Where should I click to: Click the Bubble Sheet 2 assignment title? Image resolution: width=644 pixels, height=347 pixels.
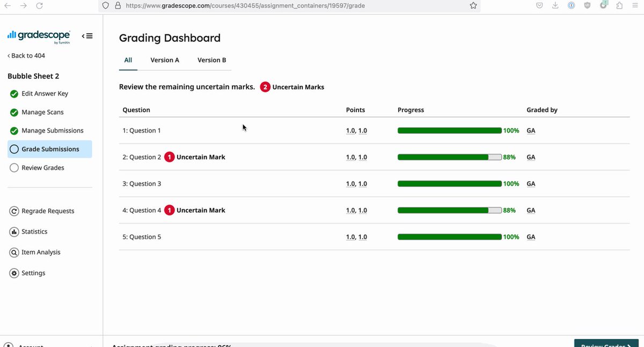tap(33, 76)
